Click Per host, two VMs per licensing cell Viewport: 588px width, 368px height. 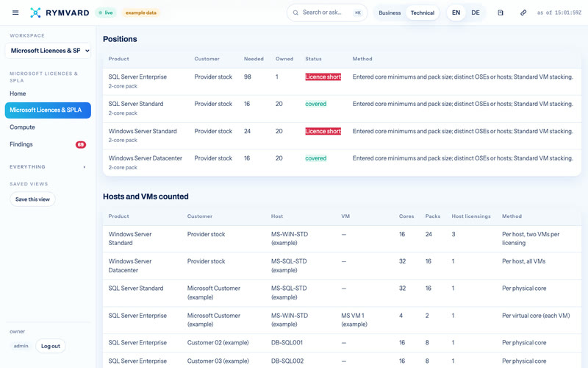[x=531, y=238]
